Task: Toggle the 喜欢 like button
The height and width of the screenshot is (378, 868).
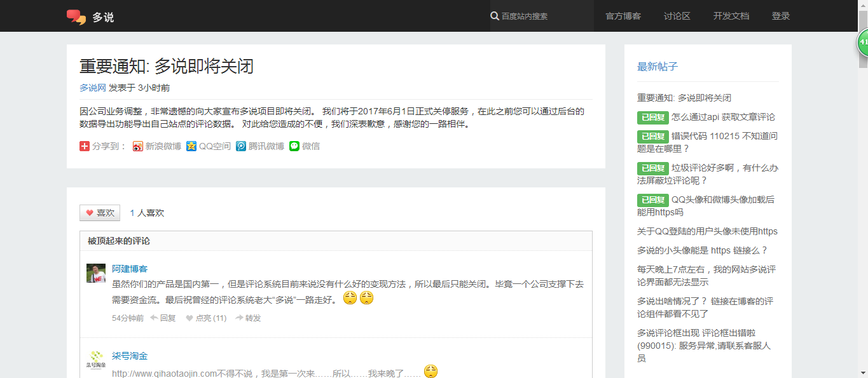Action: pyautogui.click(x=100, y=213)
